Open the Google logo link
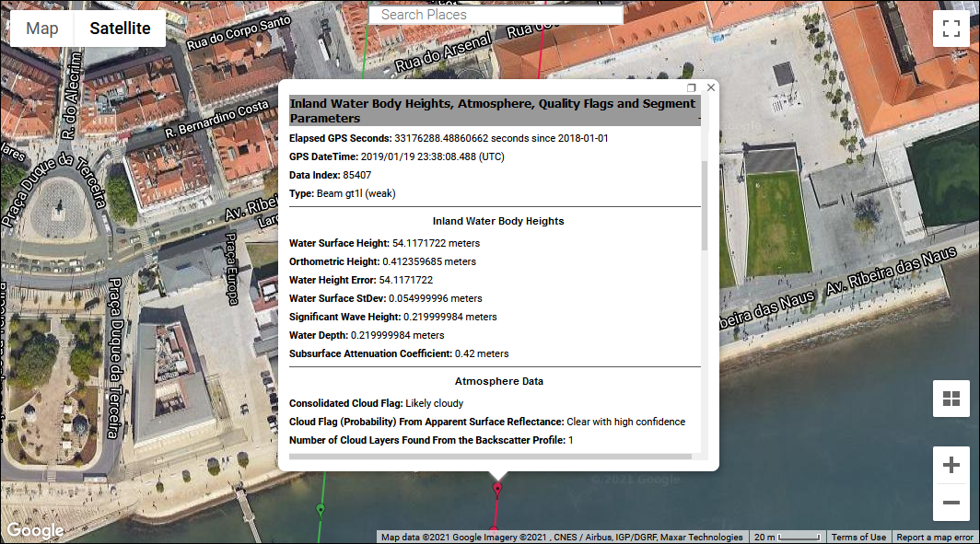 (35, 531)
